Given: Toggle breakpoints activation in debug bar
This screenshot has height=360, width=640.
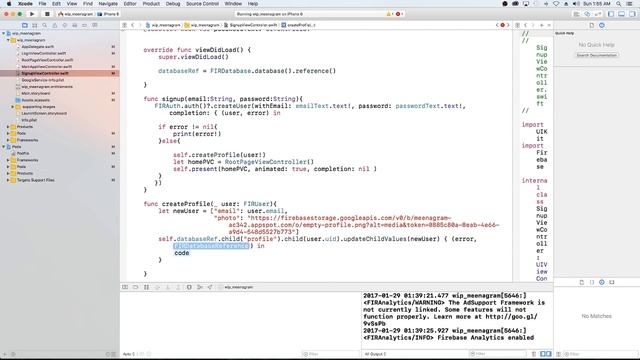Looking at the screenshot, I should 136,287.
